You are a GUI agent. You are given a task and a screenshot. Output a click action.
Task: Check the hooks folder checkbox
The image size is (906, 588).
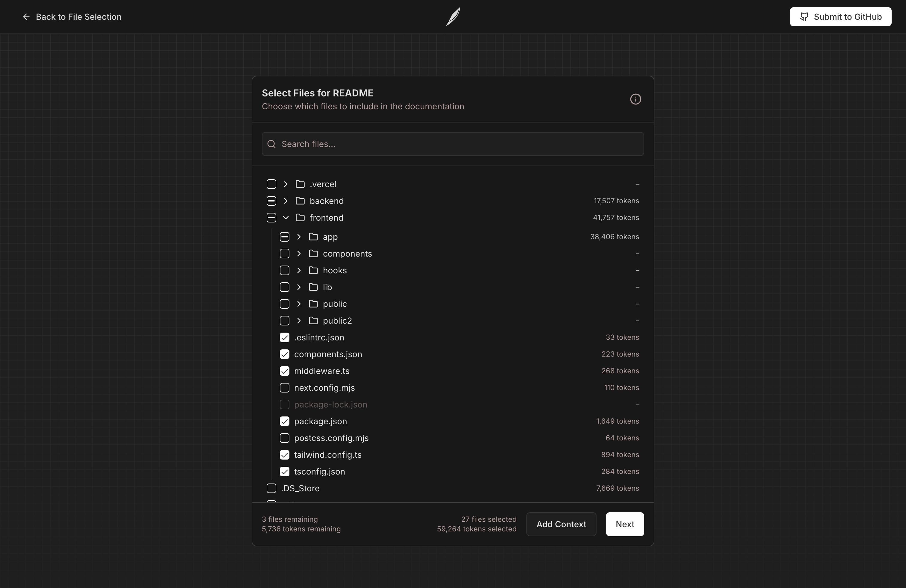284,270
